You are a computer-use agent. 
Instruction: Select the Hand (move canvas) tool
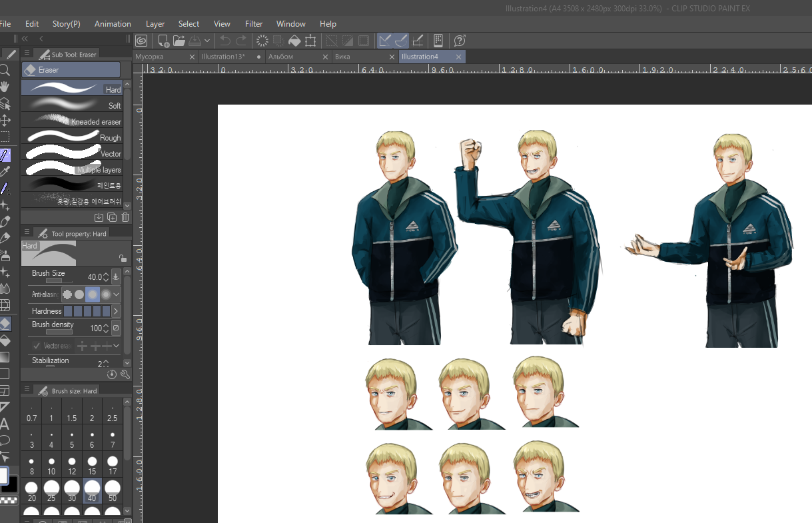tap(5, 87)
